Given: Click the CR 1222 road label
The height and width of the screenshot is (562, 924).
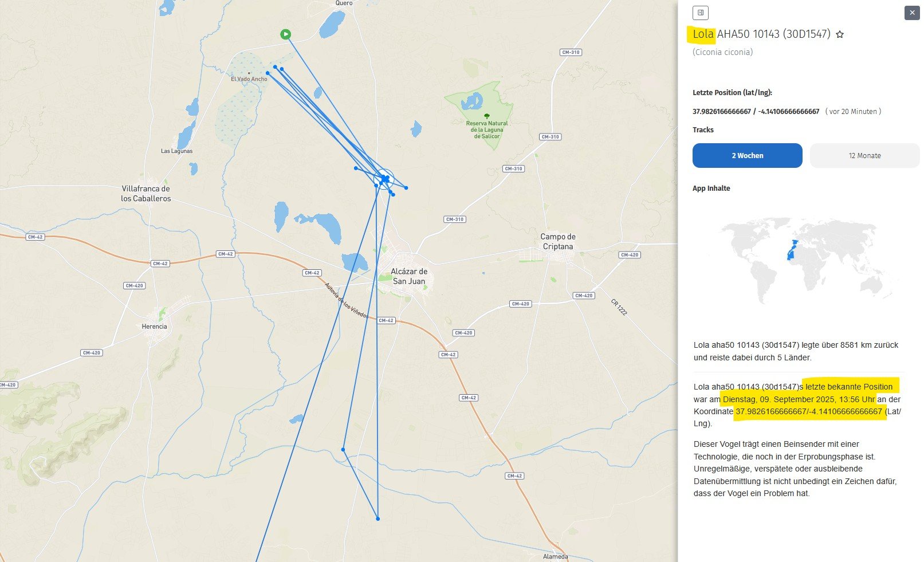Looking at the screenshot, I should pyautogui.click(x=619, y=307).
